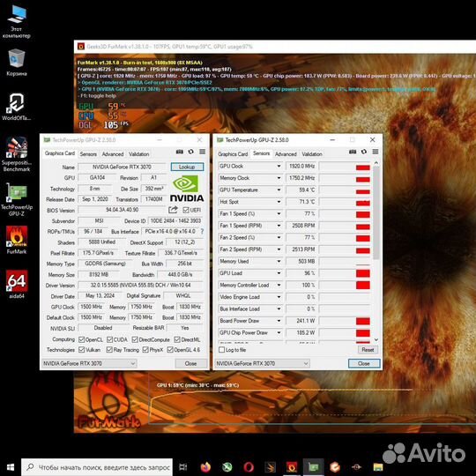Open GPU Temperature sensor dropdown

pyautogui.click(x=279, y=190)
